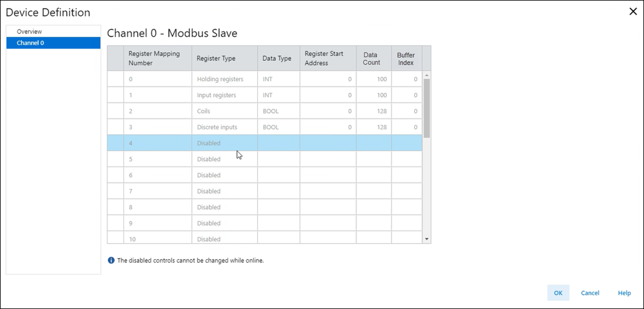Select the Discrete inputs row cell
The image size is (644, 309).
coord(224,127)
